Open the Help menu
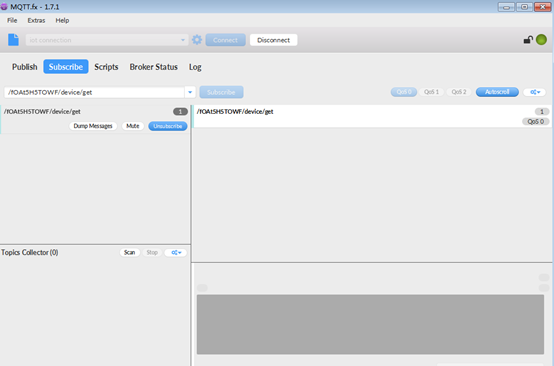 point(62,20)
